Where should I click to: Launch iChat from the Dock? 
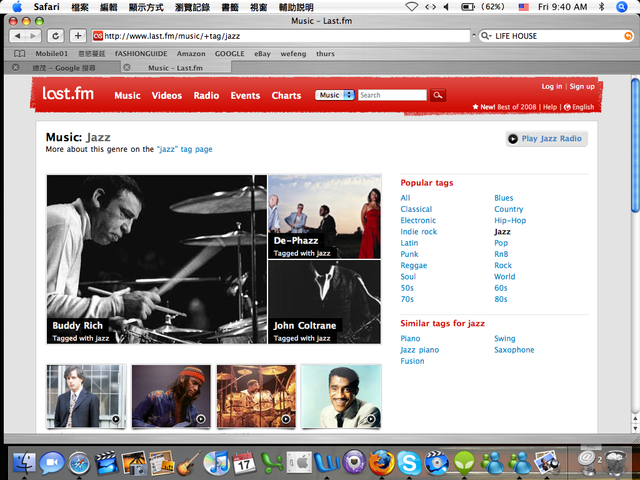[51, 463]
